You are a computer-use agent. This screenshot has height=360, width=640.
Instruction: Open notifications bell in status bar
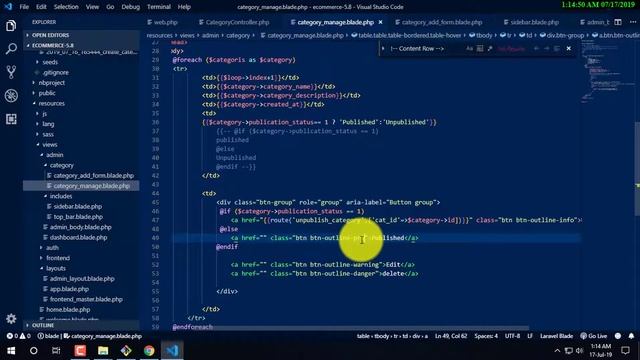tap(631, 336)
